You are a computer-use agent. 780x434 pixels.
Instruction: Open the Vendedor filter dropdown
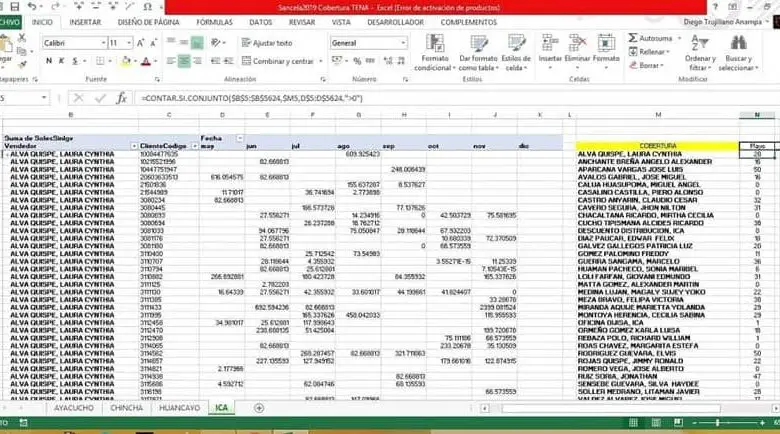pyautogui.click(x=134, y=146)
